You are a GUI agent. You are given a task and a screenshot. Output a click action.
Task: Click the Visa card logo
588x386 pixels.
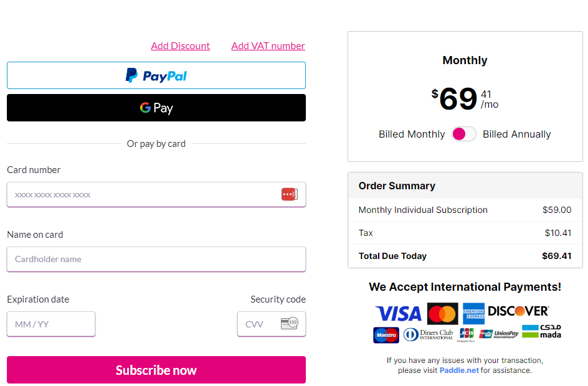click(x=398, y=313)
